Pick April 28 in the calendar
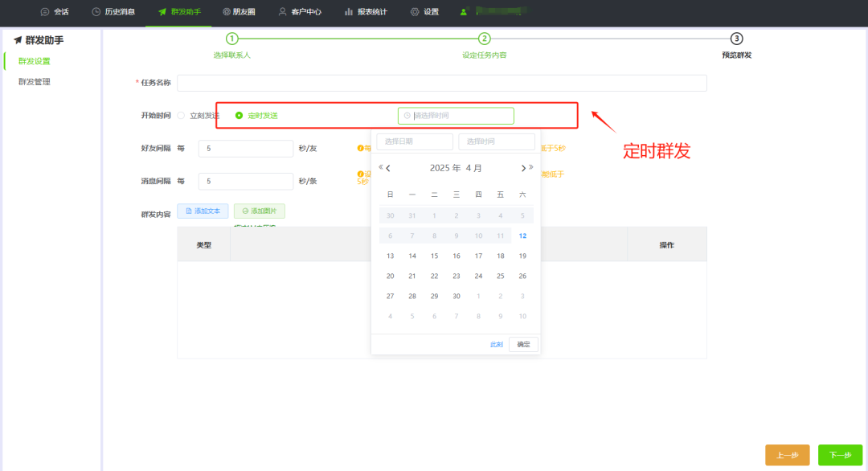This screenshot has height=471, width=868. [411, 296]
